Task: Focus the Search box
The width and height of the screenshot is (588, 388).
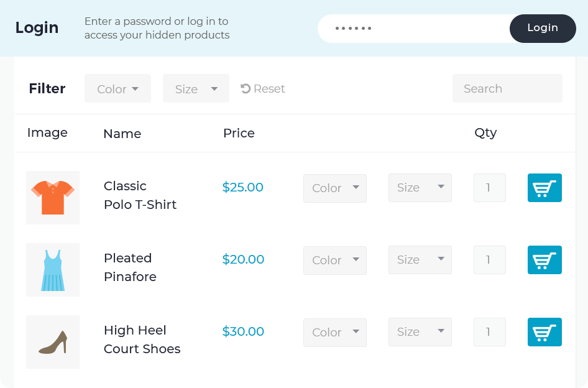Action: 507,88
